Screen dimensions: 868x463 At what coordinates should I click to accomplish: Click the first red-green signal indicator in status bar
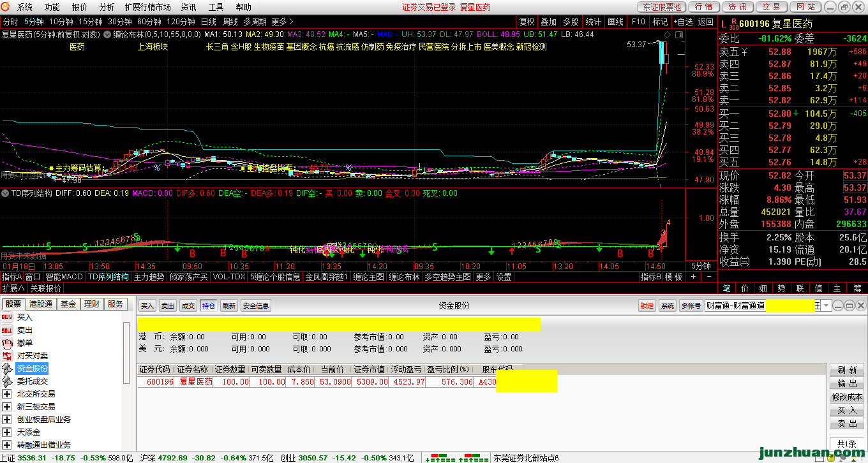440,458
